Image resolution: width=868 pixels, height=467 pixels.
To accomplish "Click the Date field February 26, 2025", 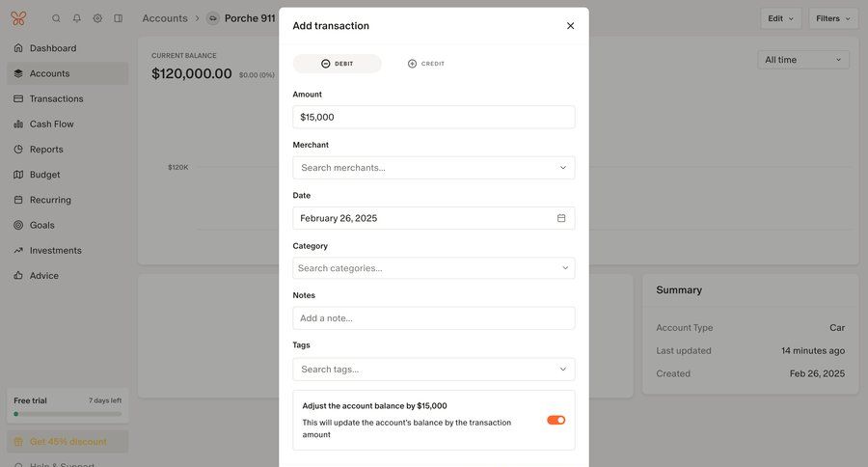I will 434,218.
